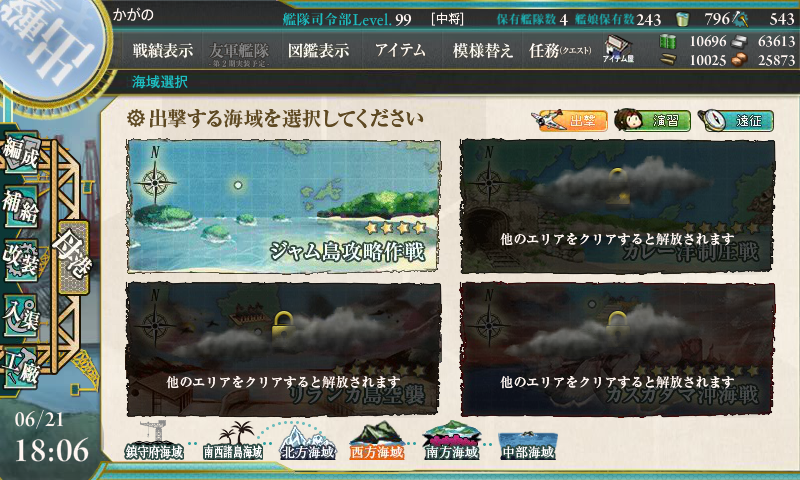Open the 任務 quest menu
Image resolution: width=800 pixels, height=480 pixels.
(560, 50)
